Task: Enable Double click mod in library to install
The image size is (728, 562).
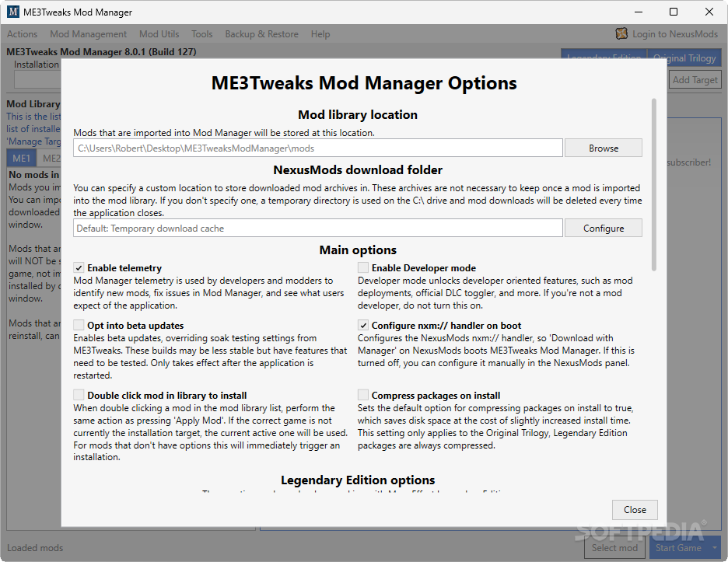Action: pyautogui.click(x=79, y=396)
